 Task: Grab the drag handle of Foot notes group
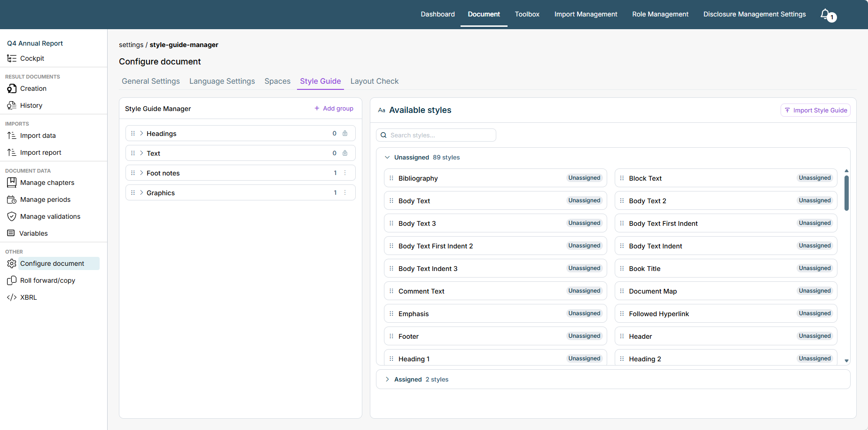[133, 173]
